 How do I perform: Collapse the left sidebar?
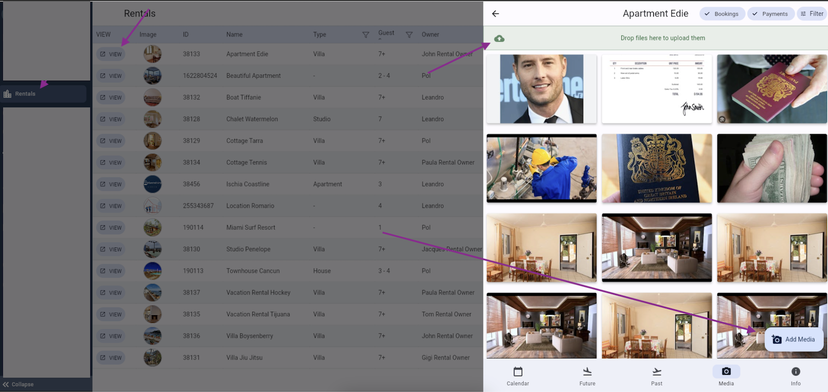18,385
